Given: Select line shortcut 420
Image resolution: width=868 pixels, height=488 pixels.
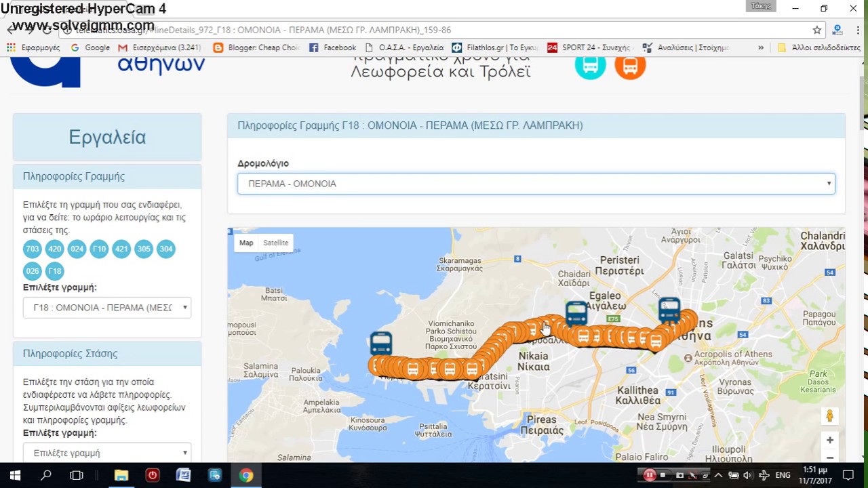Looking at the screenshot, I should 55,249.
